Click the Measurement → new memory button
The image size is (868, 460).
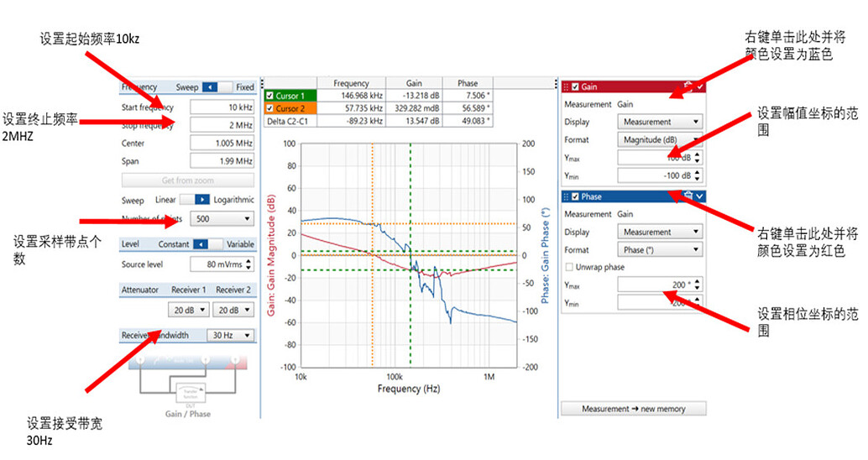(634, 409)
